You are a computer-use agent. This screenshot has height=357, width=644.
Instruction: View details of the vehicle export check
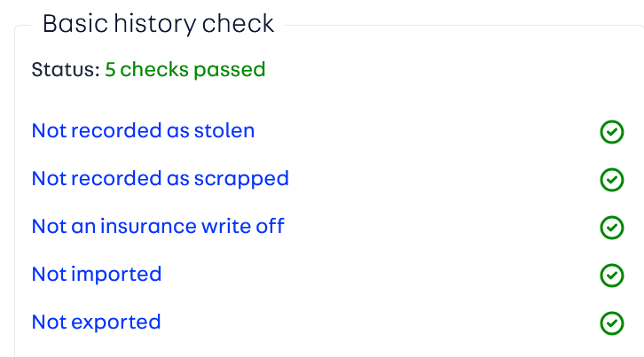(x=96, y=322)
